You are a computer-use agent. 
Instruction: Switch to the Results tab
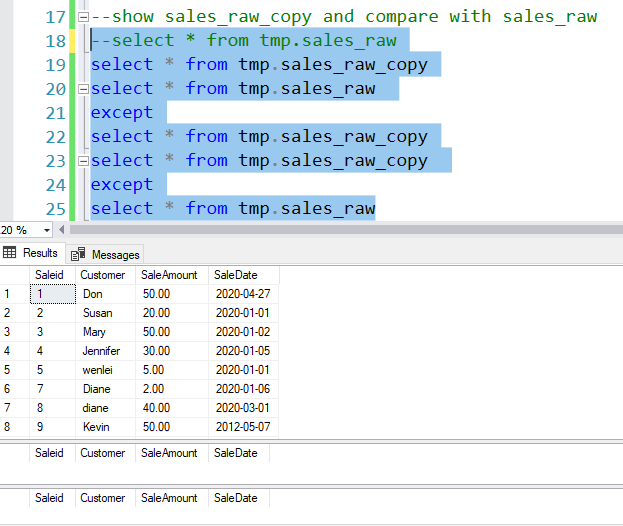pos(31,253)
